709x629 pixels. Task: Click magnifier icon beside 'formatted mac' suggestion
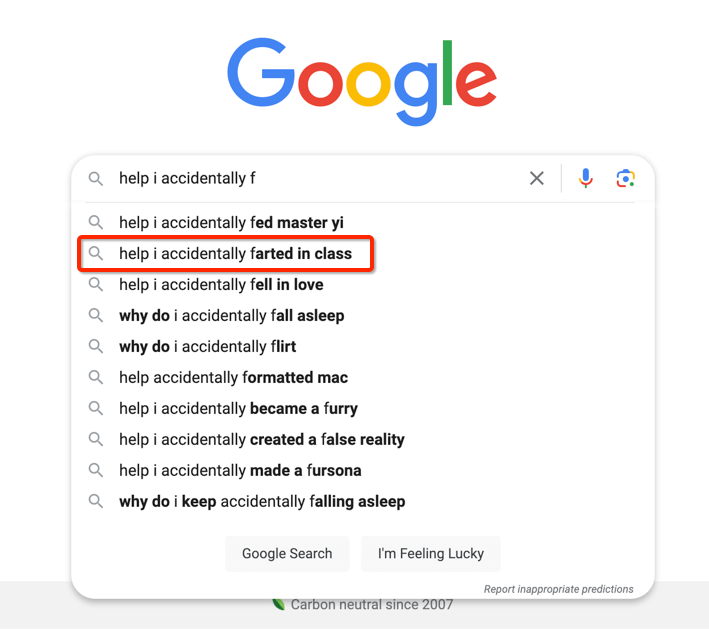tap(95, 377)
